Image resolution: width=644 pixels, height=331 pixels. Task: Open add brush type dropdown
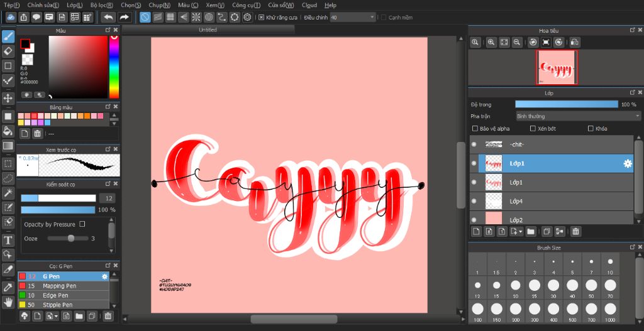tap(56, 316)
